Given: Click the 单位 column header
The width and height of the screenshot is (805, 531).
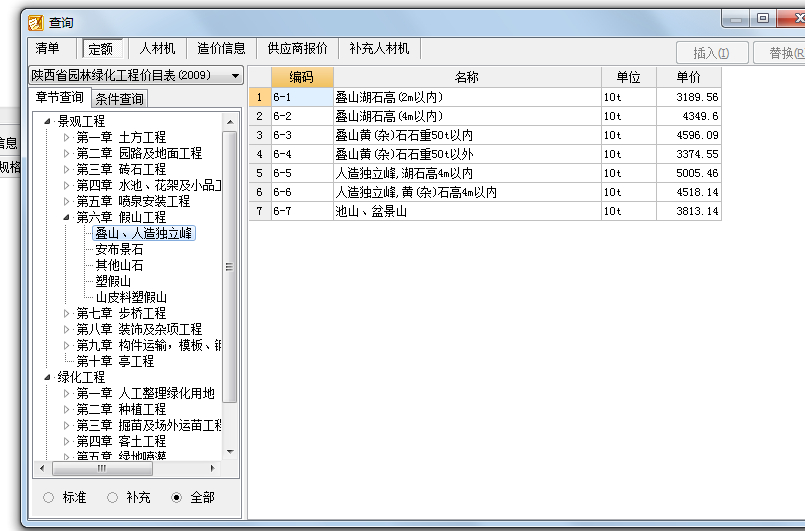Looking at the screenshot, I should [x=628, y=77].
